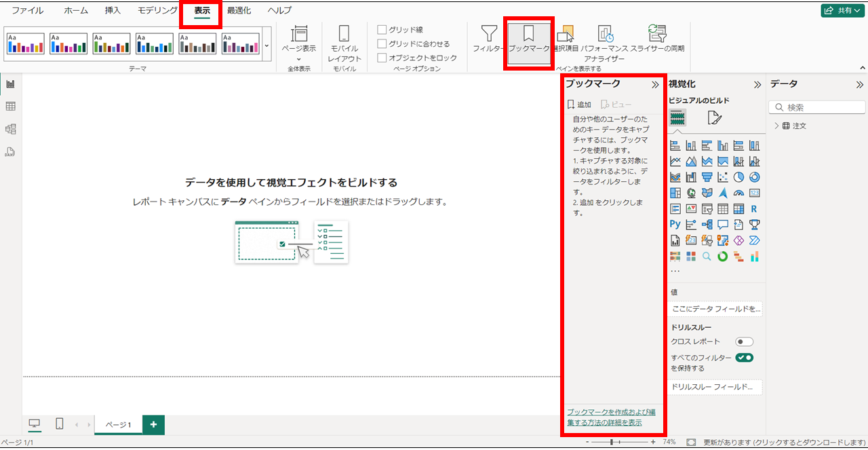Switch to table view in left sidebar
Viewport: 868px width, 450px height.
tap(11, 107)
